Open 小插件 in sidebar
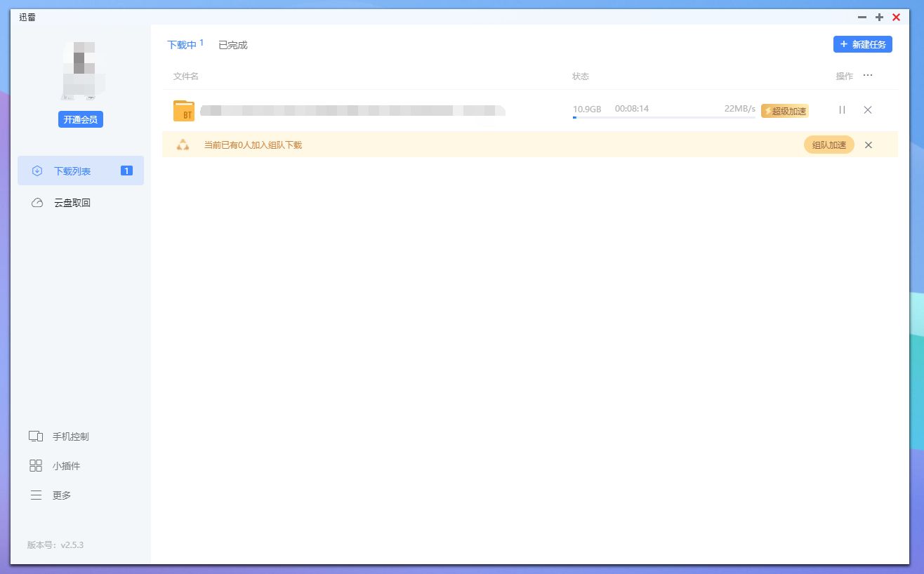 [67, 466]
